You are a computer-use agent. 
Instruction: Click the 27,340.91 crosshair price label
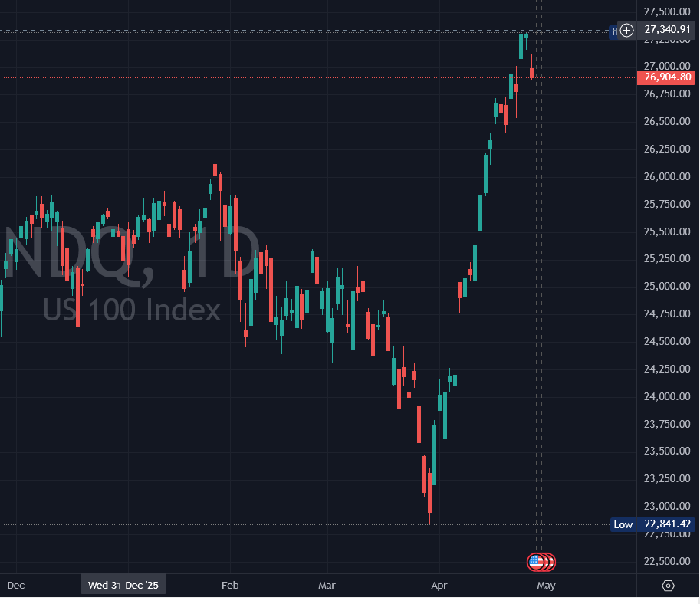(x=667, y=29)
